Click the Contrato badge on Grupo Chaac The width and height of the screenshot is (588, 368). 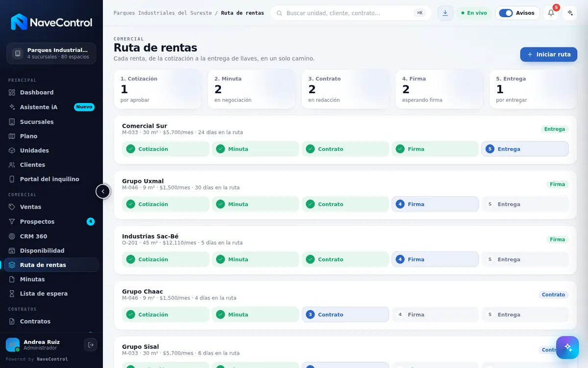(554, 295)
